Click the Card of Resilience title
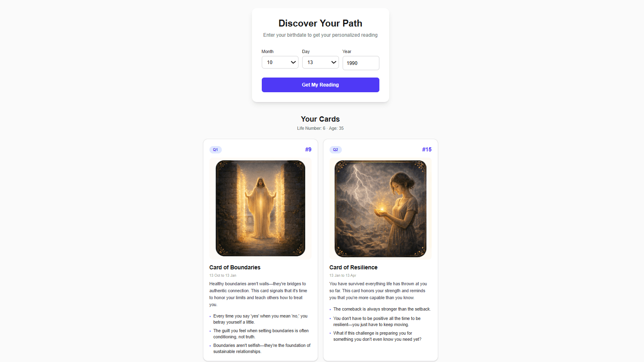Viewport: 644px width, 362px height. pos(353,267)
